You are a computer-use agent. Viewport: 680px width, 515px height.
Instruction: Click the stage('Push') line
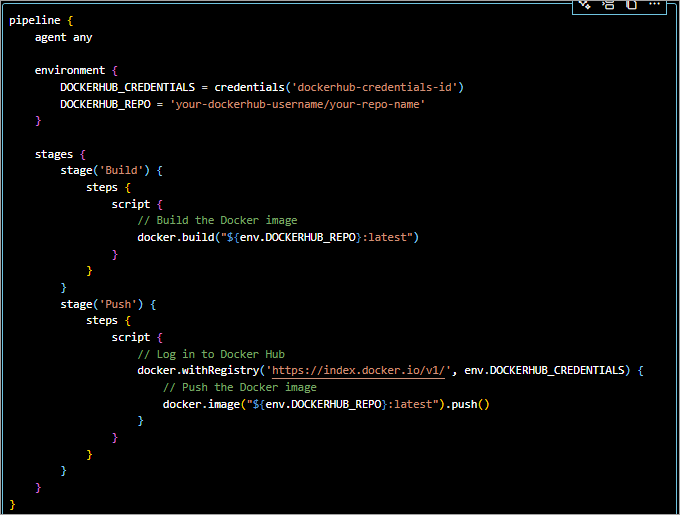[x=108, y=304]
